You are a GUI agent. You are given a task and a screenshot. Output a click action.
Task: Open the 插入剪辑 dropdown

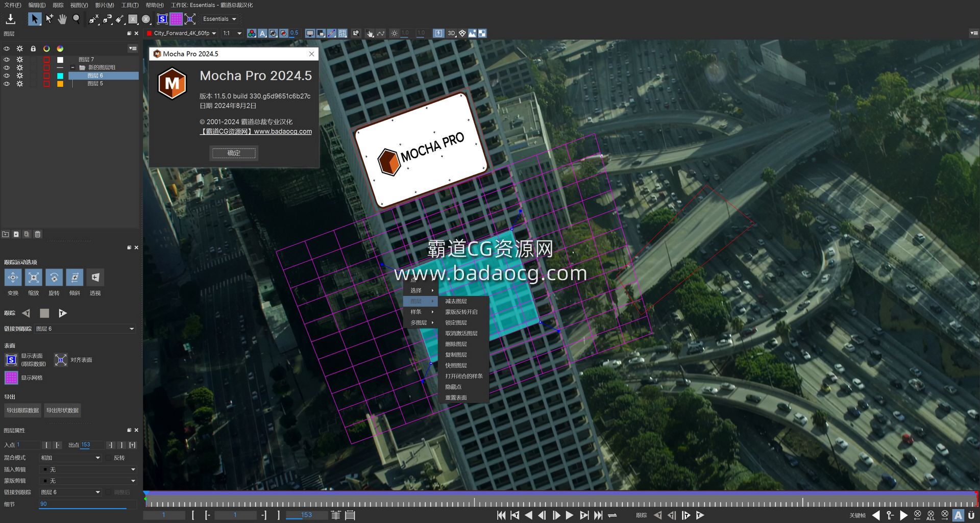click(88, 469)
